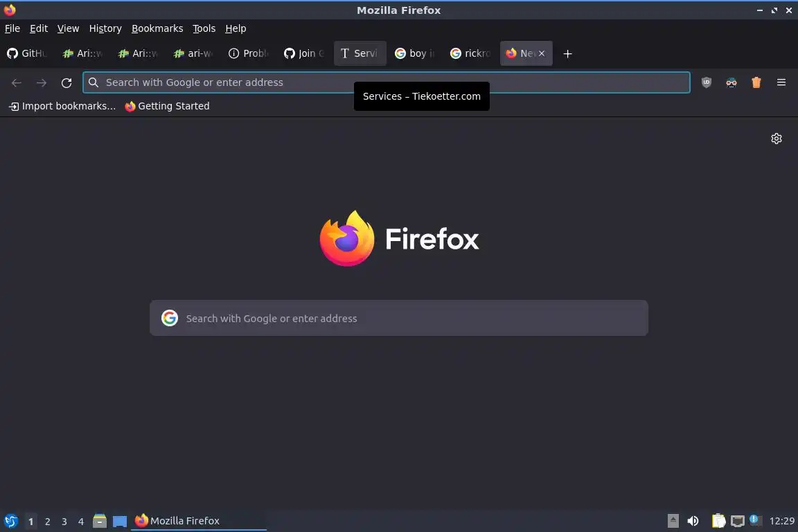
Task: Open the History menu
Action: (105, 28)
